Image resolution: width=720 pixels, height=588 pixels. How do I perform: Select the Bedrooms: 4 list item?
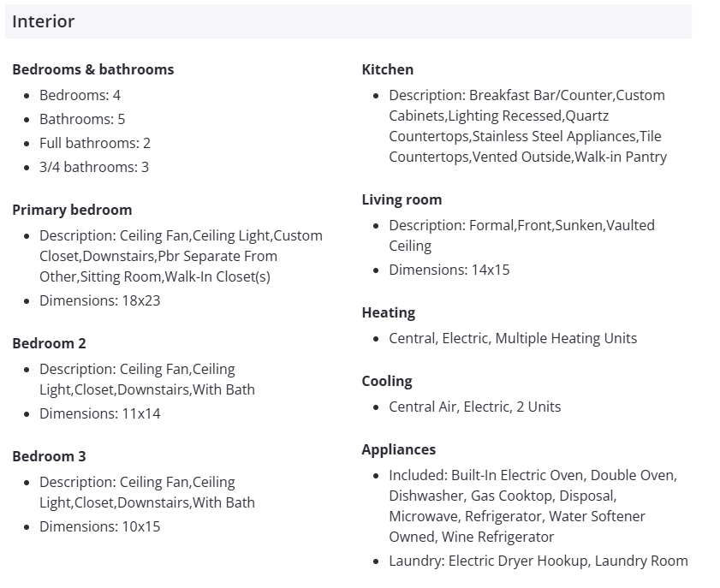[80, 95]
